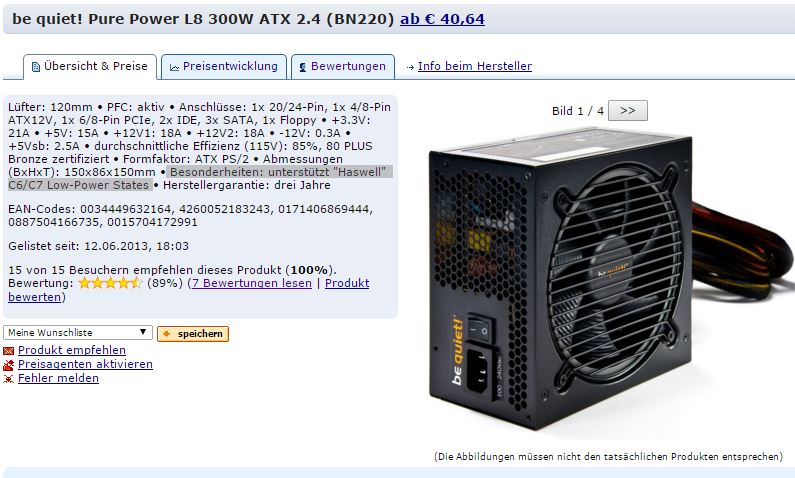Select the Übersicht & Preise tab
The height and width of the screenshot is (478, 795).
click(90, 66)
